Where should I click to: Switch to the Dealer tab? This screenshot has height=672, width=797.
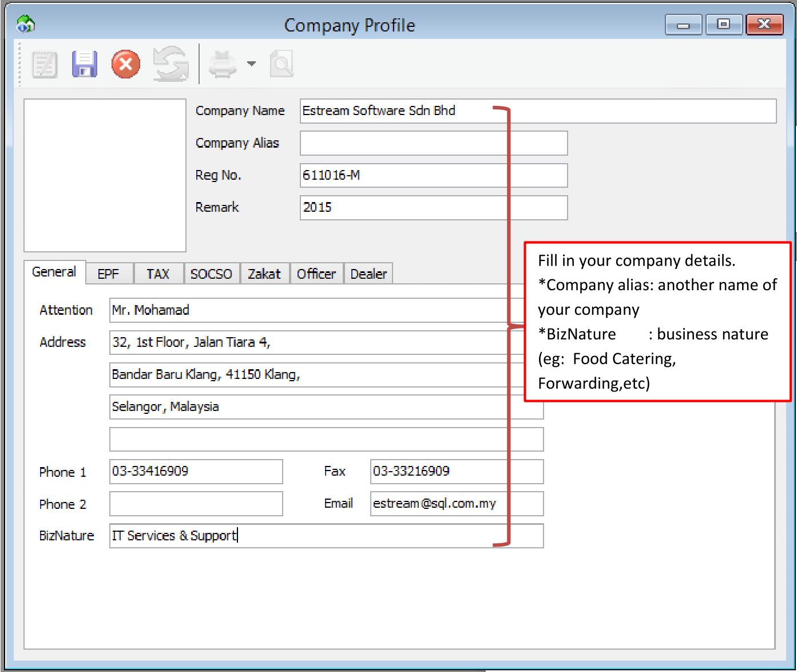click(x=368, y=274)
